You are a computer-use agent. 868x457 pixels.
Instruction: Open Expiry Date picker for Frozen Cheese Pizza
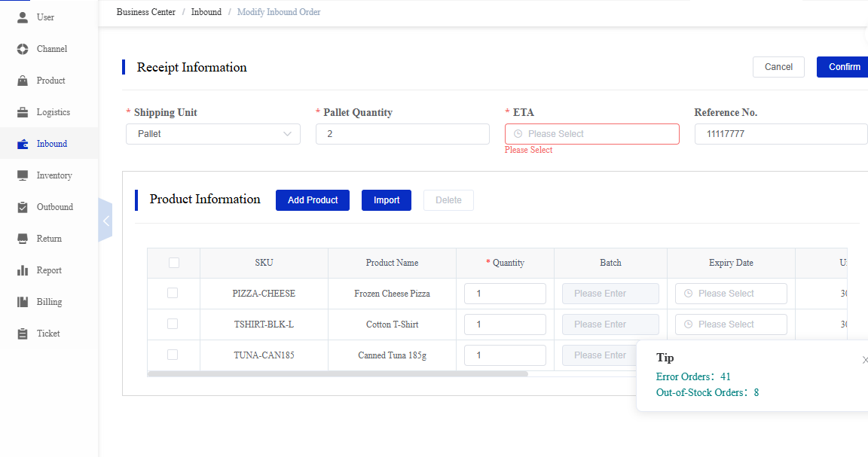pos(731,294)
